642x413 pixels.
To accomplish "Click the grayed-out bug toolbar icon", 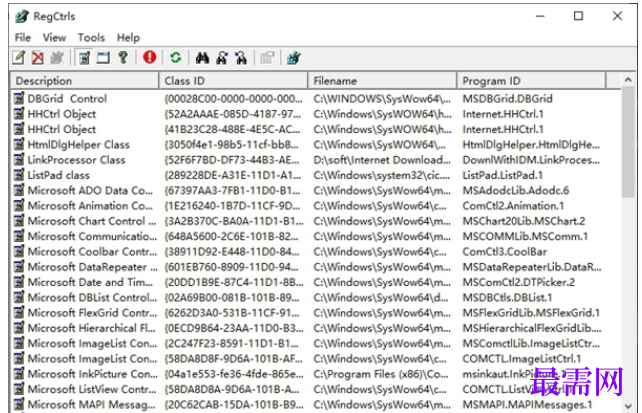I will click(57, 58).
